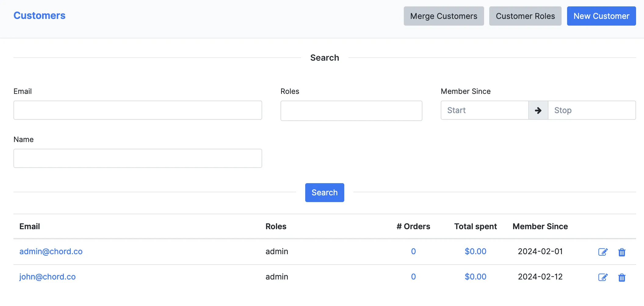The image size is (644, 306).
Task: Open the order count for john@chord.co
Action: pyautogui.click(x=413, y=277)
